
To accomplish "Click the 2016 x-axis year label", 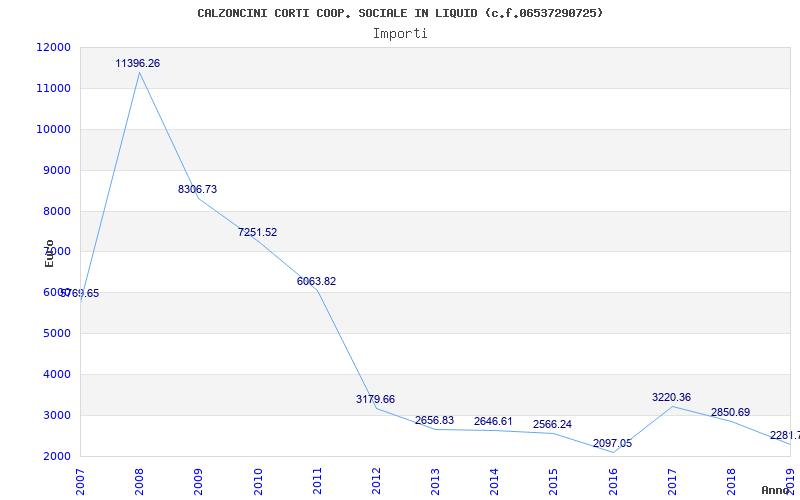I will click(x=613, y=481).
